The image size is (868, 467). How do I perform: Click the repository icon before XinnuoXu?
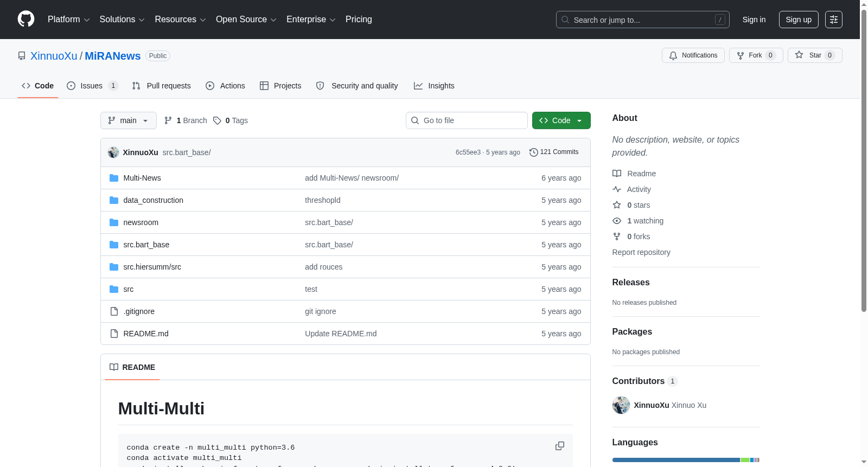22,56
